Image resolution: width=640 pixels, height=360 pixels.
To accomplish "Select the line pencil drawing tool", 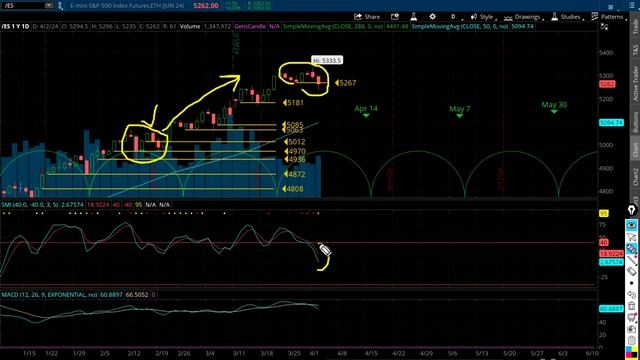I will tap(631, 260).
